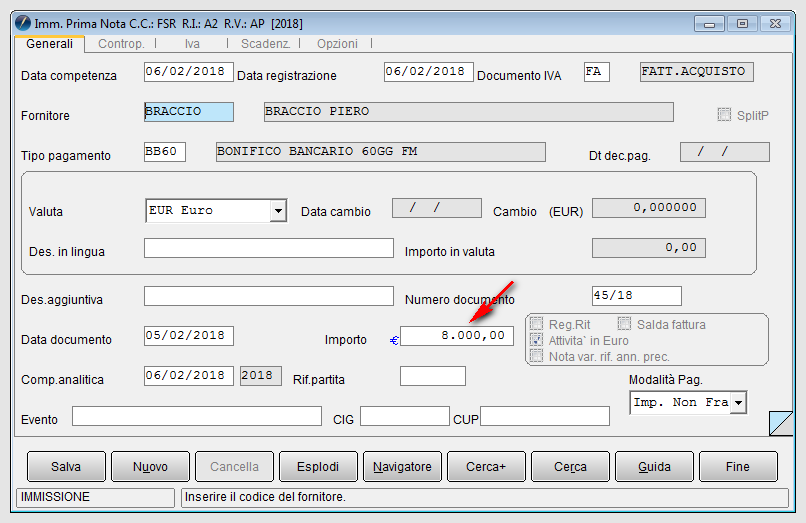Click the Data cambio field
The height and width of the screenshot is (523, 806).
point(437,208)
